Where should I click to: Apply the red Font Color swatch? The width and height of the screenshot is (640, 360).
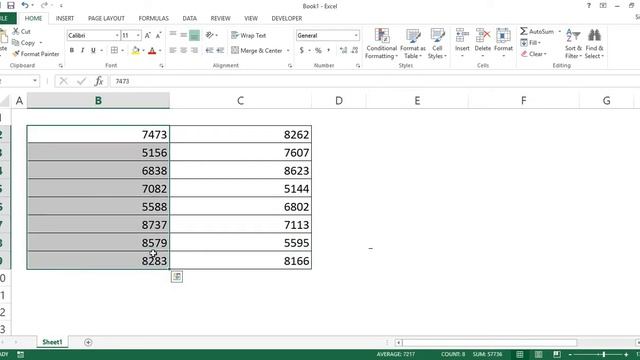tap(152, 51)
